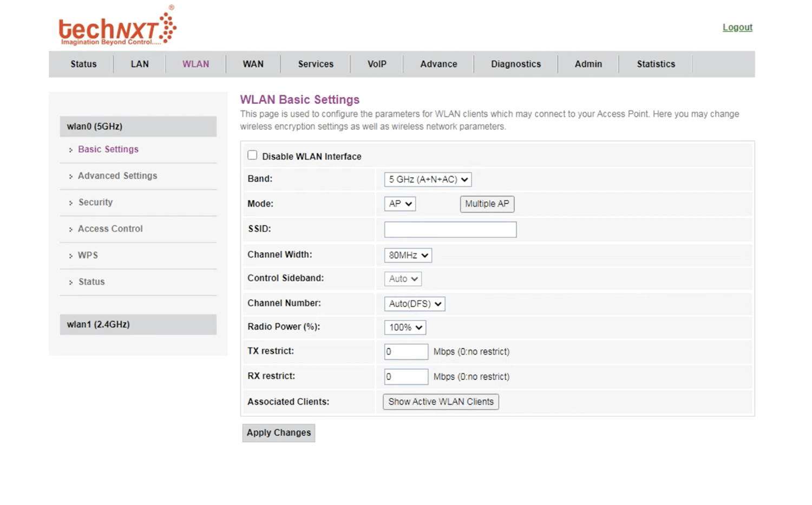Focus the RX restrict input field

click(x=405, y=377)
